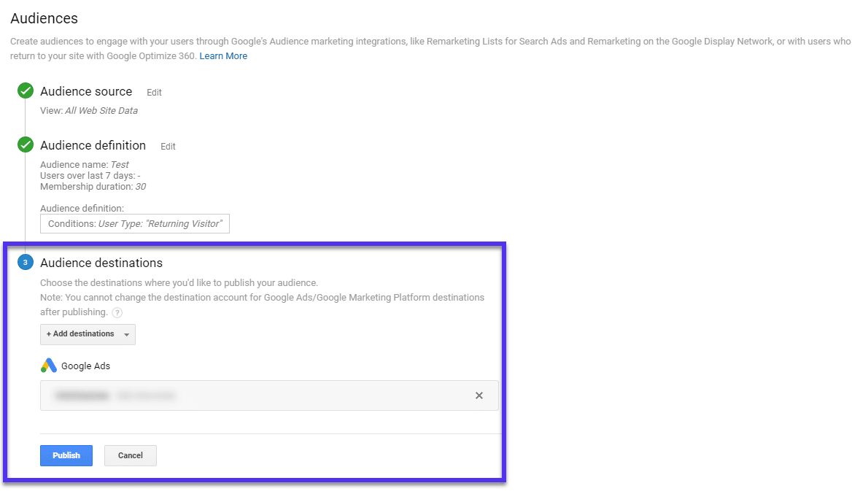Click the X to remove Google Ads destination
The height and width of the screenshot is (502, 868).
pos(479,395)
